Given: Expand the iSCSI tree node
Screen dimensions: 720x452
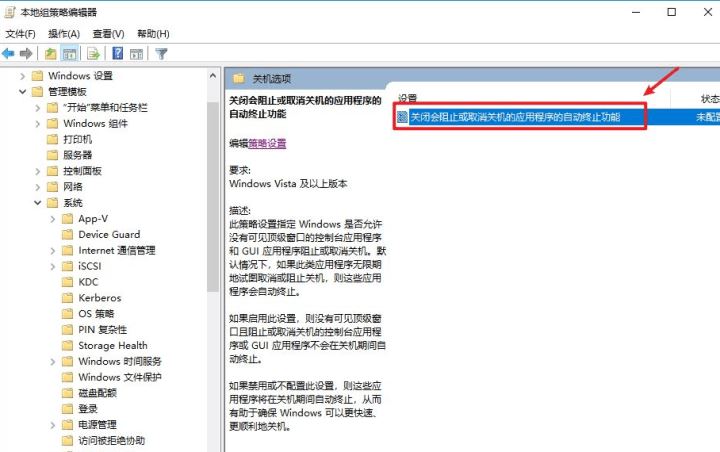Looking at the screenshot, I should coord(53,266).
